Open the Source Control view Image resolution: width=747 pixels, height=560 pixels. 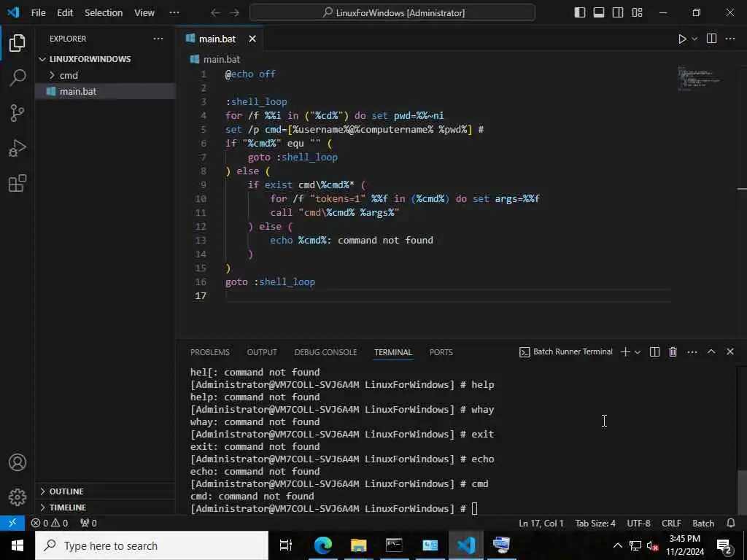point(18,113)
